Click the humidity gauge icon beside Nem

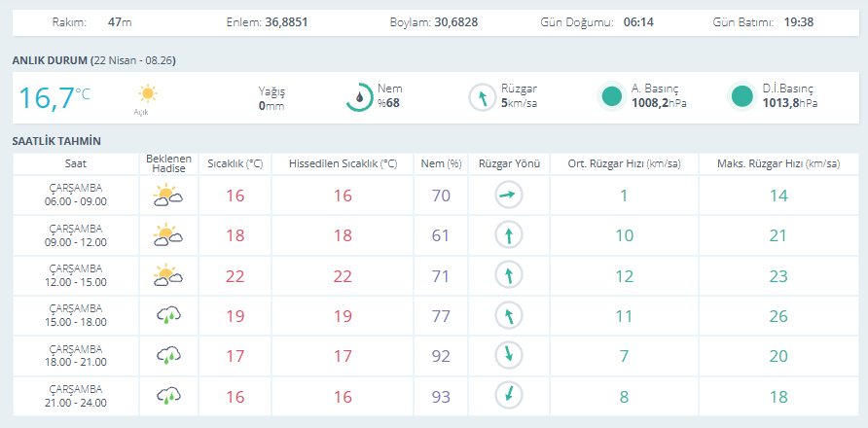(x=360, y=96)
